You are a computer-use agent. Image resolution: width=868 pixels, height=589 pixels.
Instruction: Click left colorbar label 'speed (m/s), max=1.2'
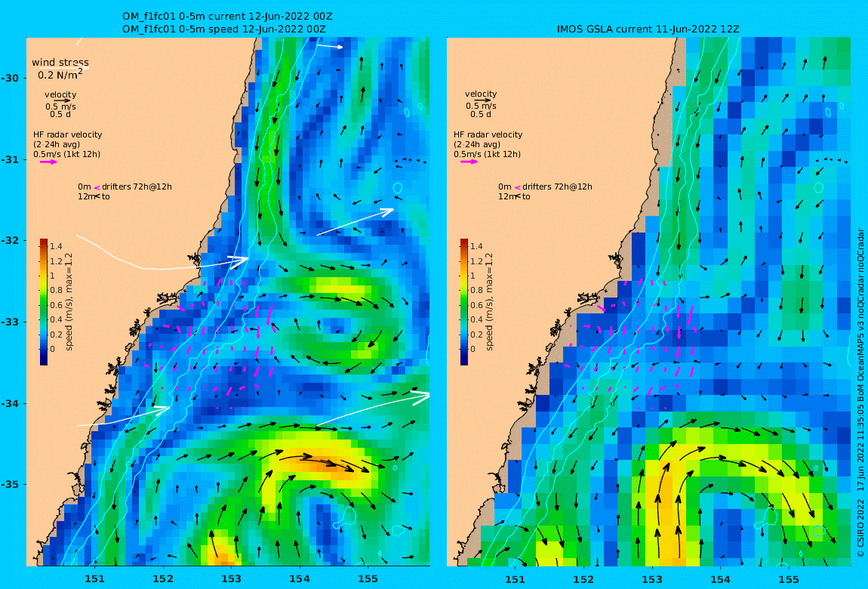69,302
